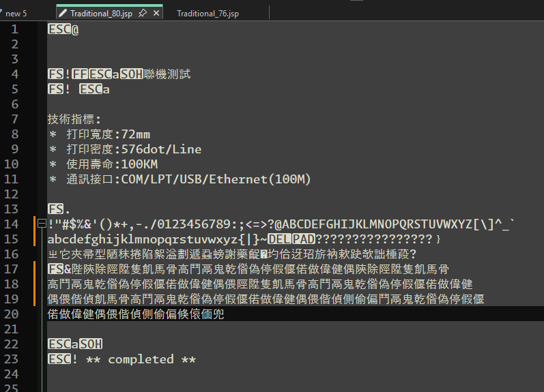The height and width of the screenshot is (392, 544).
Task: Close the Traditional_80.jsp tab
Action: (x=156, y=13)
